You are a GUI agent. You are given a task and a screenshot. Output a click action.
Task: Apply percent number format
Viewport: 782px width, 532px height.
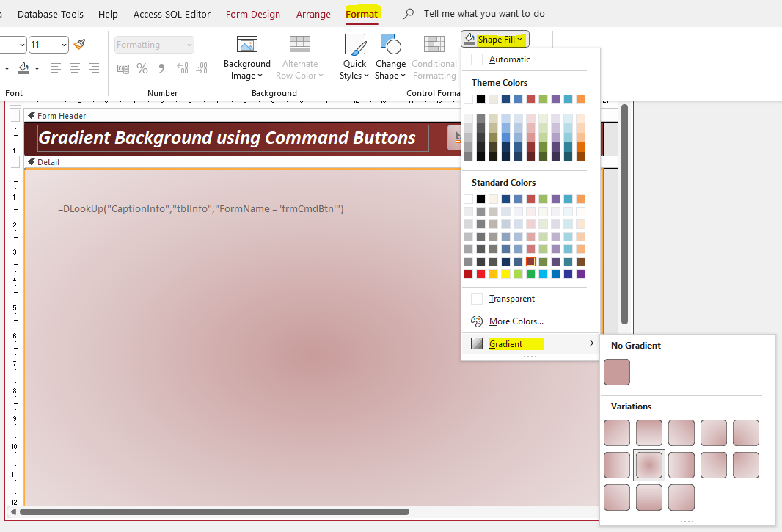tap(142, 68)
